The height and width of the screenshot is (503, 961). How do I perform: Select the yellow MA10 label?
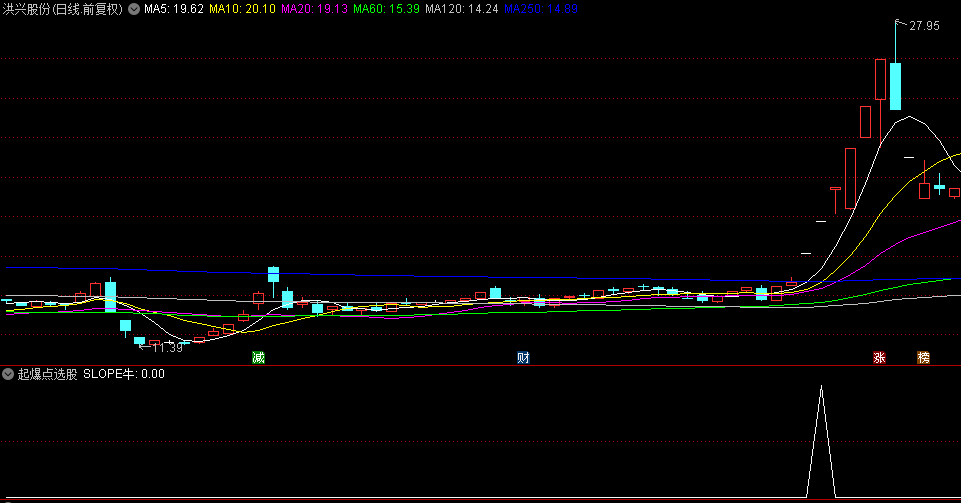pyautogui.click(x=242, y=9)
